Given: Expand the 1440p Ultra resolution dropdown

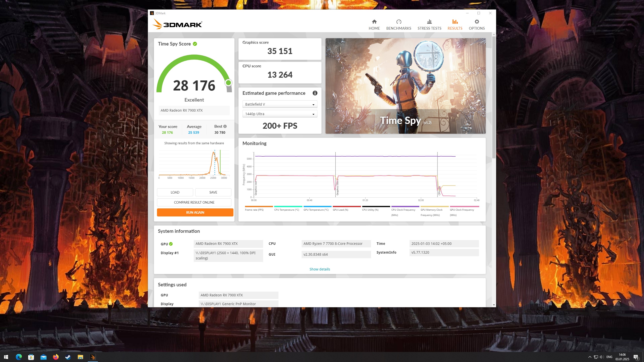Looking at the screenshot, I should click(279, 114).
